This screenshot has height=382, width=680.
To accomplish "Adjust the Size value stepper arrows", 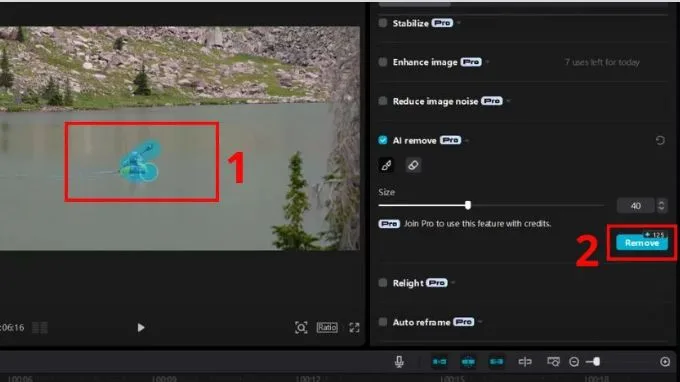I will pos(661,206).
